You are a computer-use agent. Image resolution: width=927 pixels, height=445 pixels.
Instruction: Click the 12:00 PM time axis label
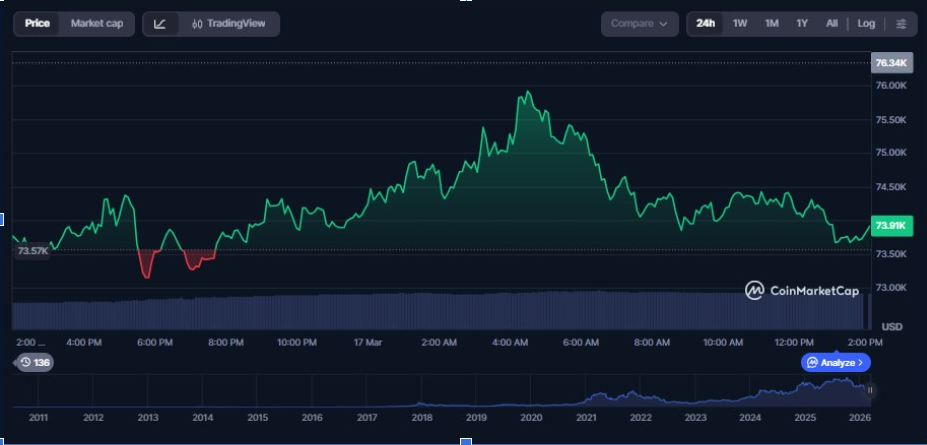click(x=794, y=343)
